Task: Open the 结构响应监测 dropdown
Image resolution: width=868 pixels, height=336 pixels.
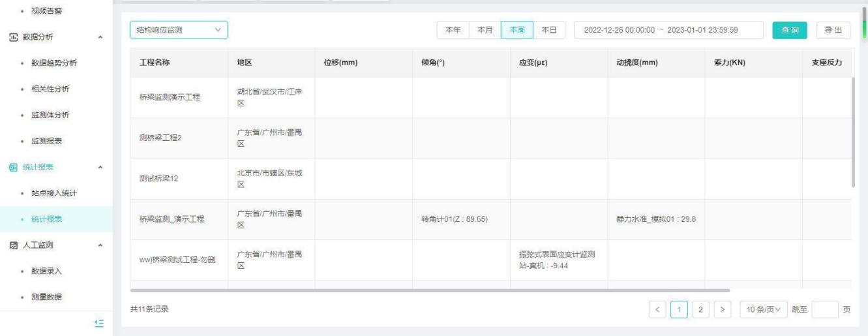Action: pyautogui.click(x=179, y=30)
